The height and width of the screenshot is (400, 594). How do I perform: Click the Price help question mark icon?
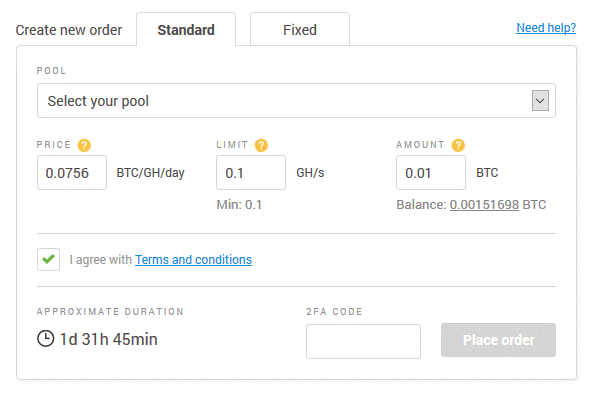[84, 145]
